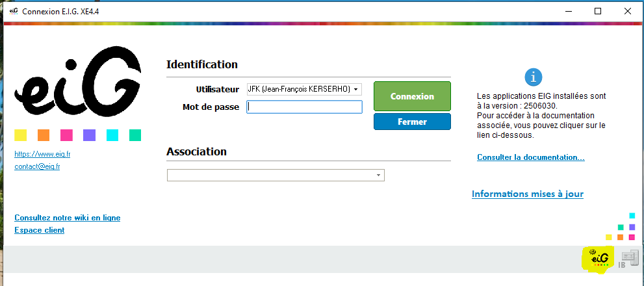This screenshot has width=644, height=286.
Task: Click the green Connexion button
Action: point(413,97)
